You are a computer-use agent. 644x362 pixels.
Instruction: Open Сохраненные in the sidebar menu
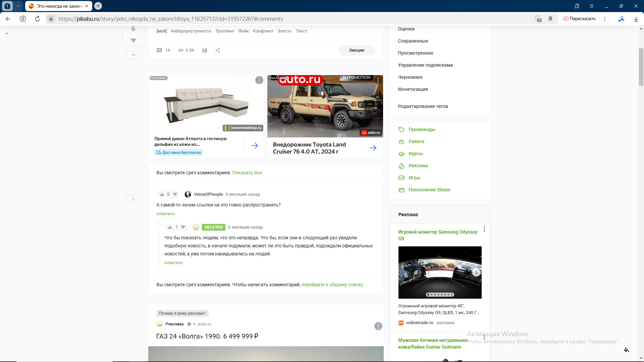(x=413, y=41)
